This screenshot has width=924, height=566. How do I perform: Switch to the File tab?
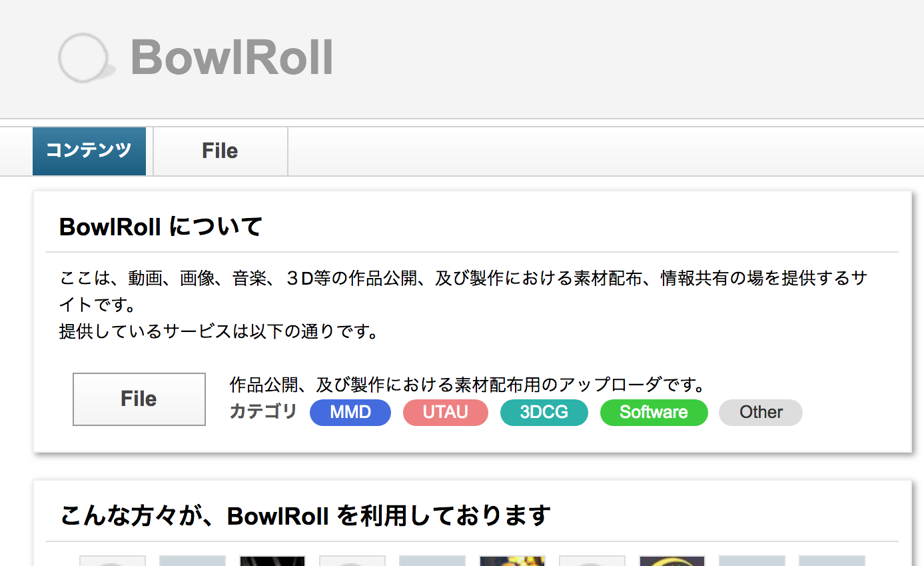[x=220, y=151]
